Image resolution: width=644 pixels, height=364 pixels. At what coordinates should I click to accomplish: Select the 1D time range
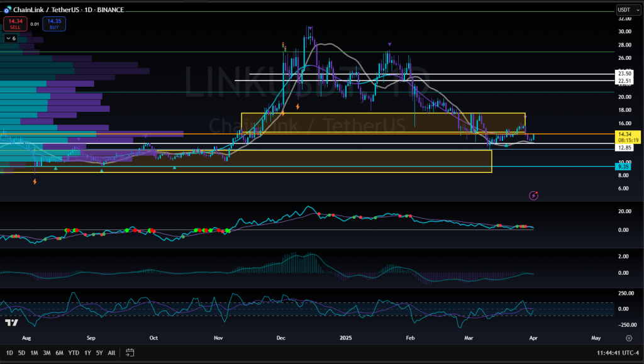9,353
